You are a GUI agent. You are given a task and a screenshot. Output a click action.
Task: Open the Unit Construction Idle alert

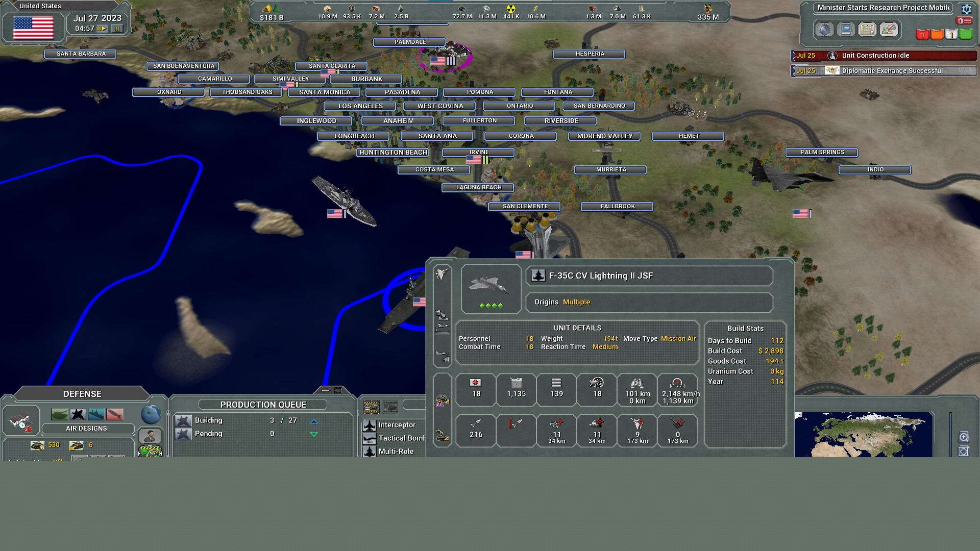[884, 56]
